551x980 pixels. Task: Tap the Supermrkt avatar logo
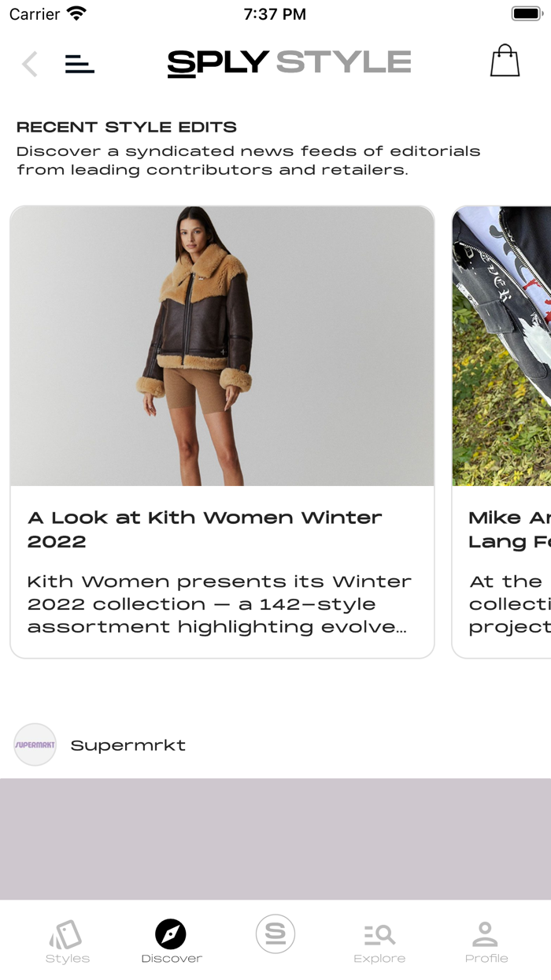(x=35, y=744)
